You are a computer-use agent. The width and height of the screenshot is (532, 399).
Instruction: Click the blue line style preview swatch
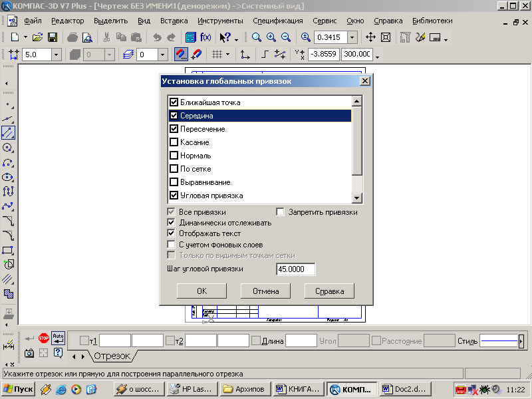point(499,341)
